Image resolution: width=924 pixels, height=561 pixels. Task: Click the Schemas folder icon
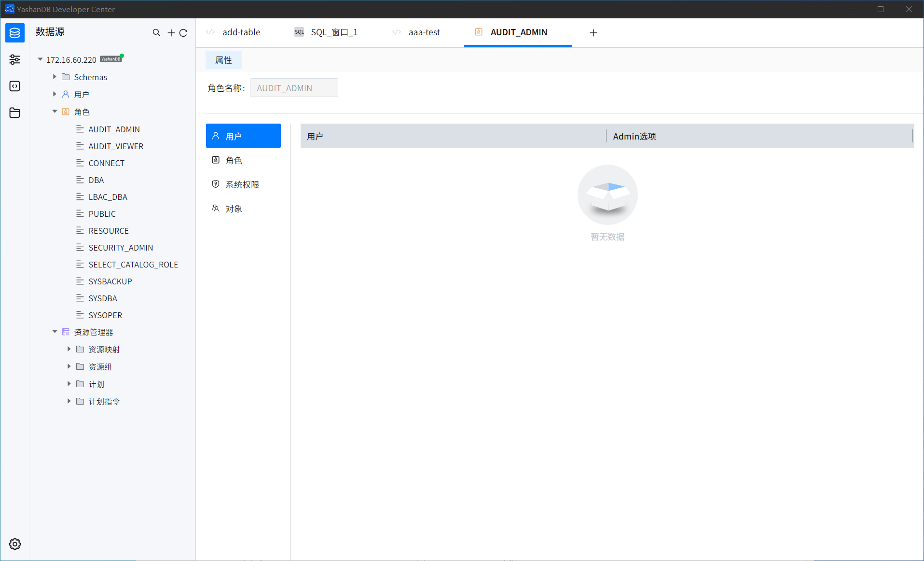coord(66,77)
